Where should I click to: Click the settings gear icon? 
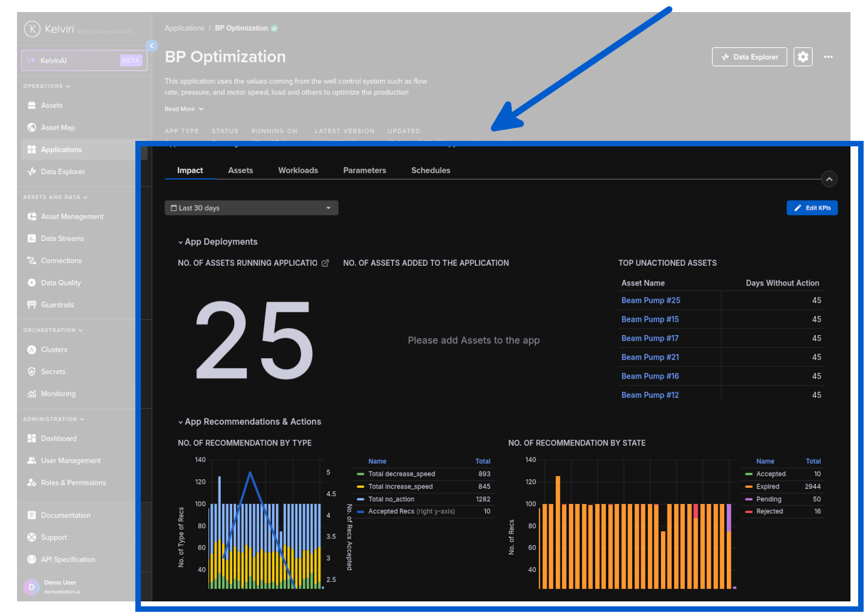point(802,57)
